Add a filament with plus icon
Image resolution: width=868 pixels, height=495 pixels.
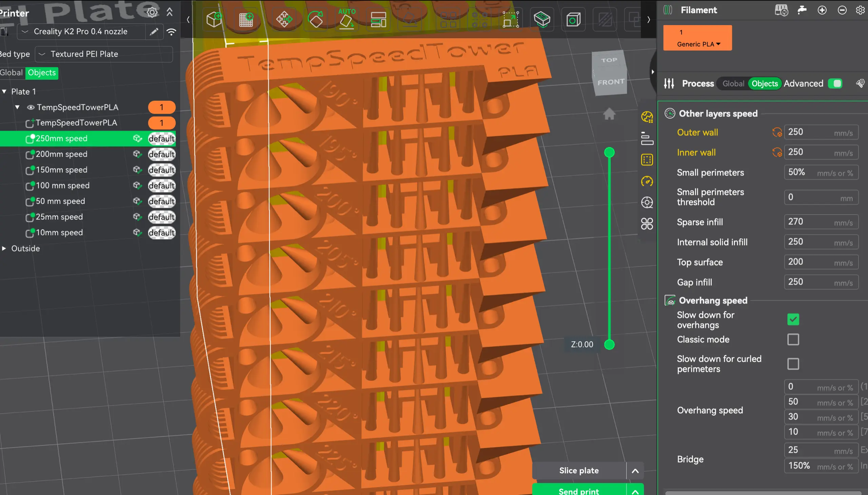pyautogui.click(x=822, y=10)
